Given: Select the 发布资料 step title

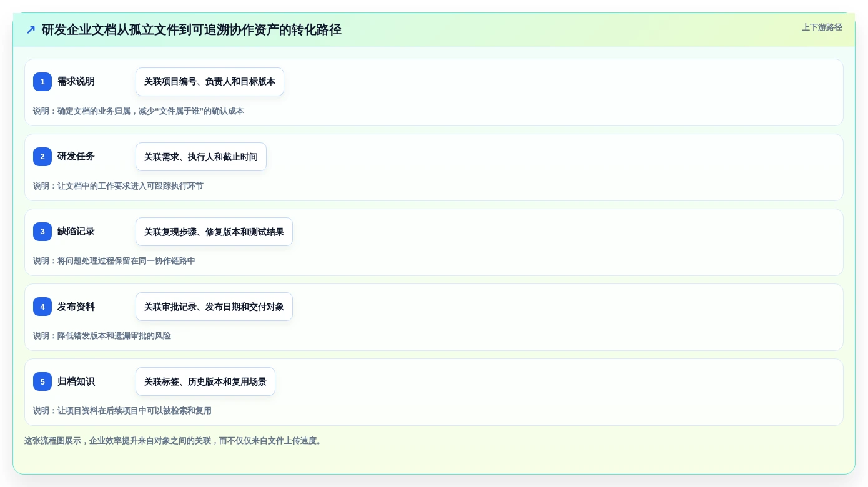Looking at the screenshot, I should click(x=76, y=307).
